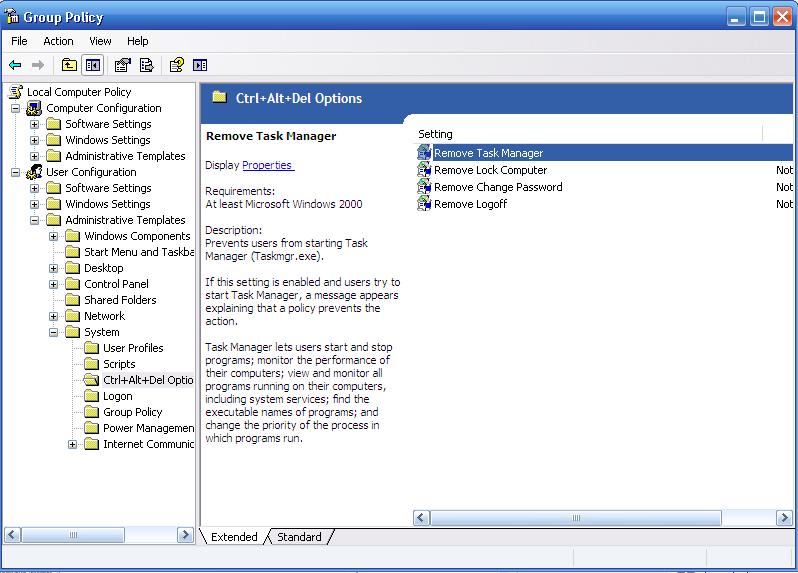
Task: Click the Remove Task Manager policy icon
Action: [x=424, y=153]
